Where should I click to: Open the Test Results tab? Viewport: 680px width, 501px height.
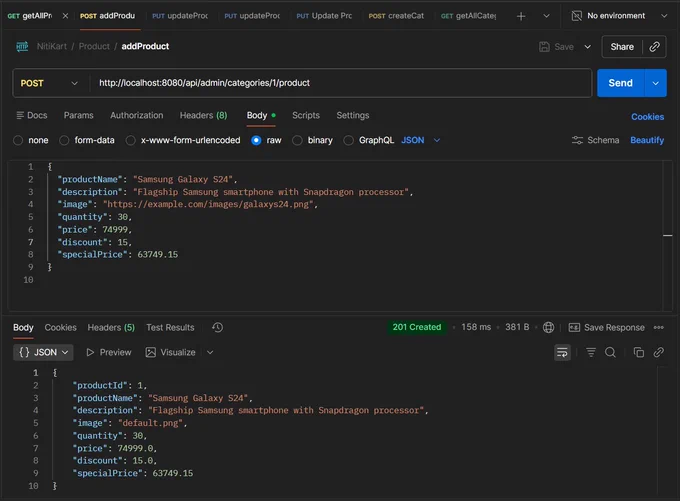170,327
